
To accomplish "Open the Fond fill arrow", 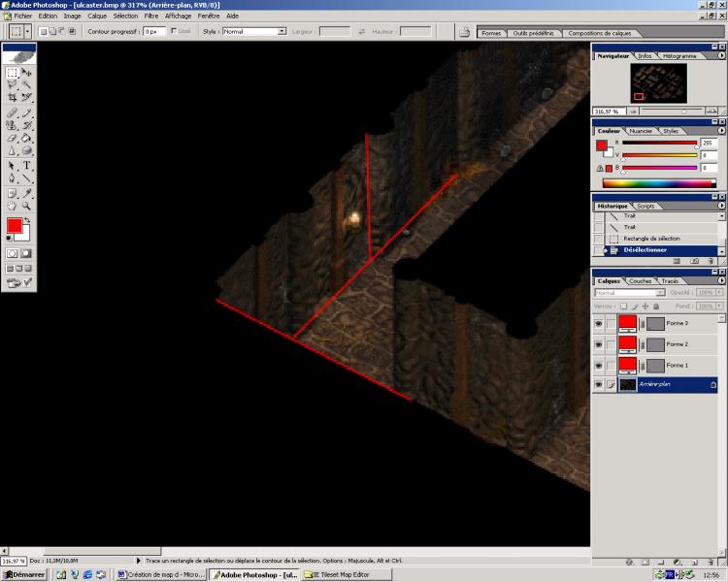I will point(719,307).
